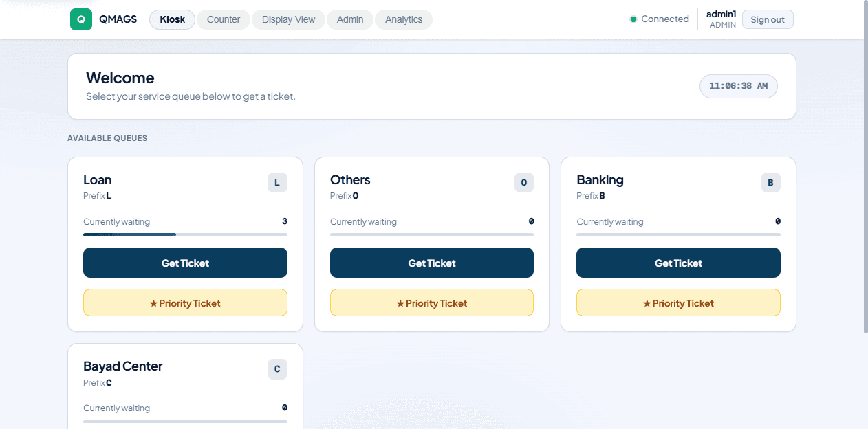Click the B prefix badge on Banking card
This screenshot has height=429, width=868.
(x=770, y=183)
